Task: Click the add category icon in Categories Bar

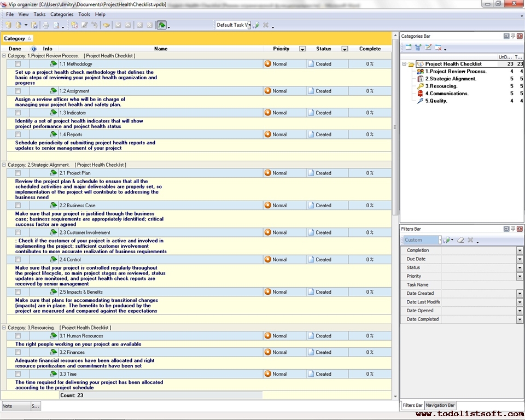Action: [x=408, y=48]
